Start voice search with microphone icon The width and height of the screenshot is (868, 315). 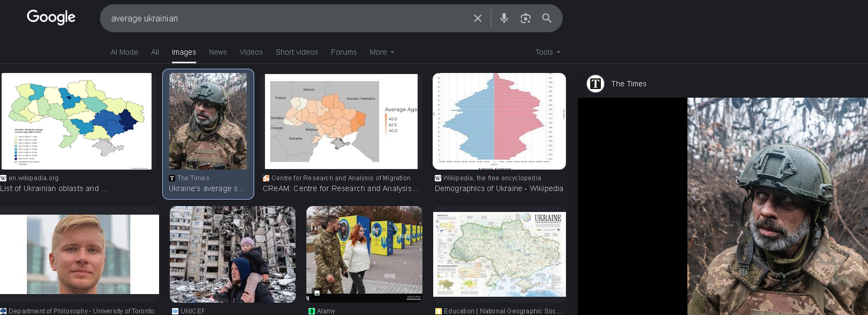[x=504, y=18]
